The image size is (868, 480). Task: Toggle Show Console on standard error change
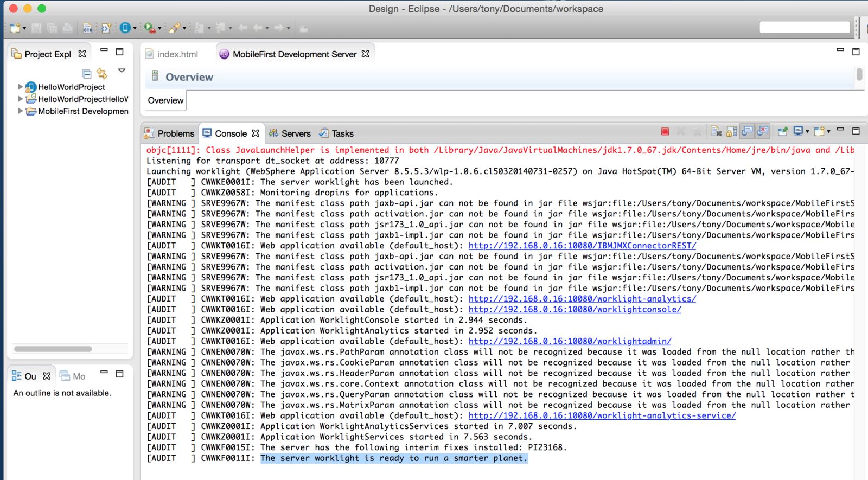click(763, 131)
